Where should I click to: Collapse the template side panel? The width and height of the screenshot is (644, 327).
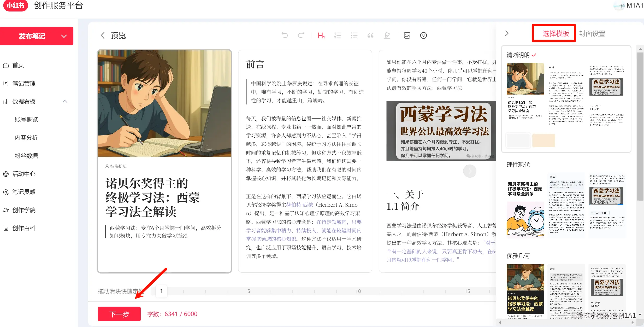pos(507,33)
